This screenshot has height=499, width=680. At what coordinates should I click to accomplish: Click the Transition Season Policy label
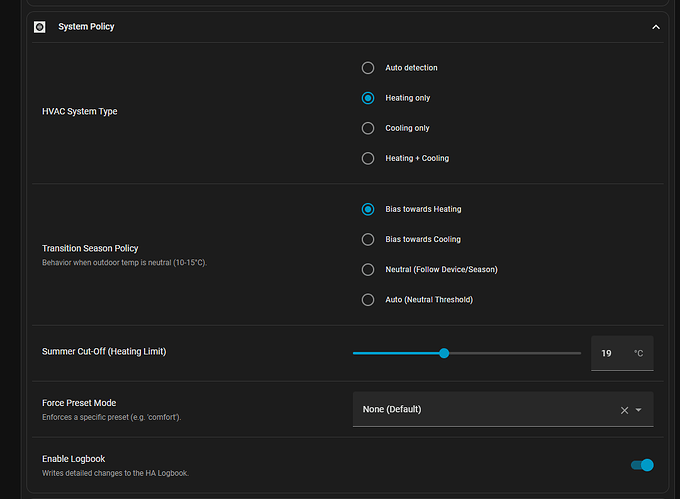[x=90, y=248]
